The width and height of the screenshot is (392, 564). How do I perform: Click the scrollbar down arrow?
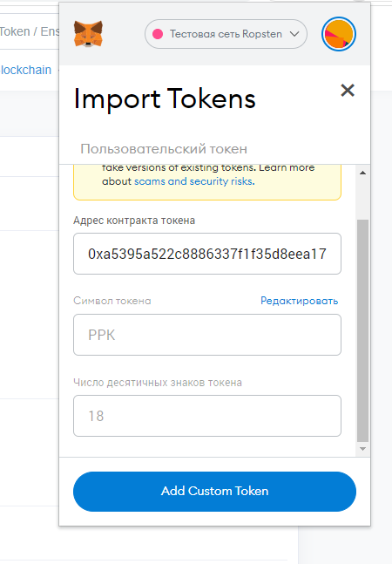pyautogui.click(x=363, y=449)
